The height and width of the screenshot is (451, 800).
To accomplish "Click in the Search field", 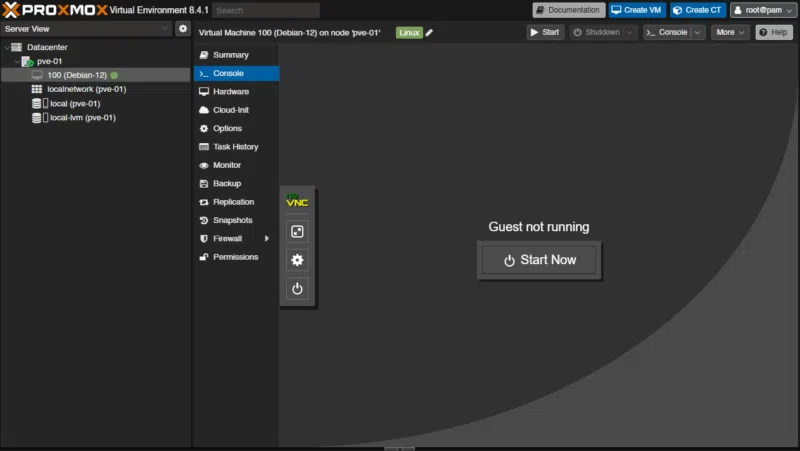I will point(265,10).
